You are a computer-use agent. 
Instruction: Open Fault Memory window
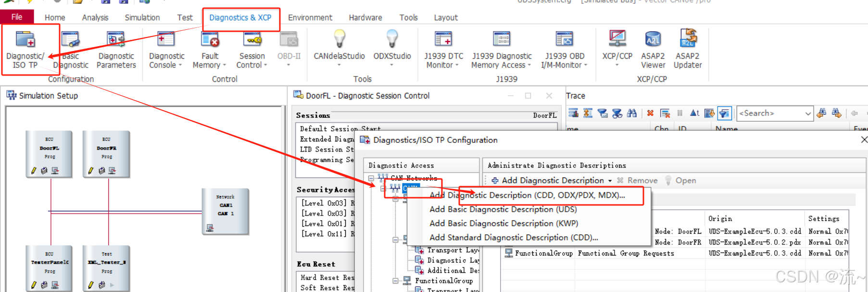click(210, 50)
